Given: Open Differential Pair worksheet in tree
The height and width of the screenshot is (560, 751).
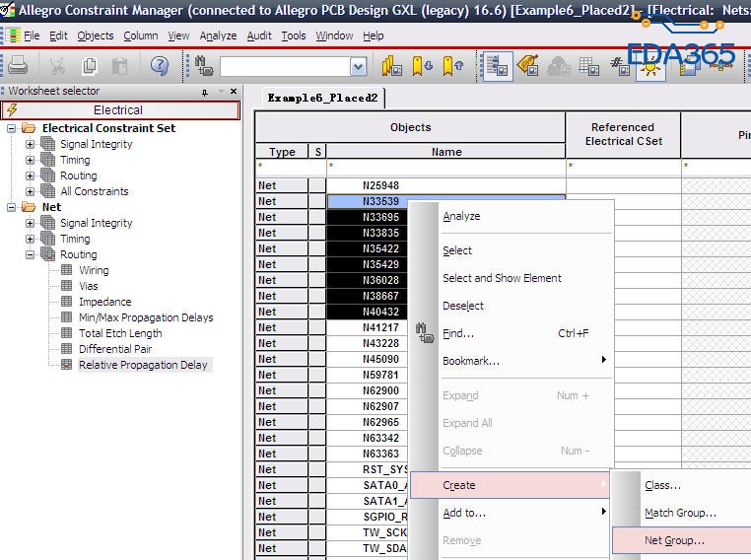Looking at the screenshot, I should tap(115, 349).
